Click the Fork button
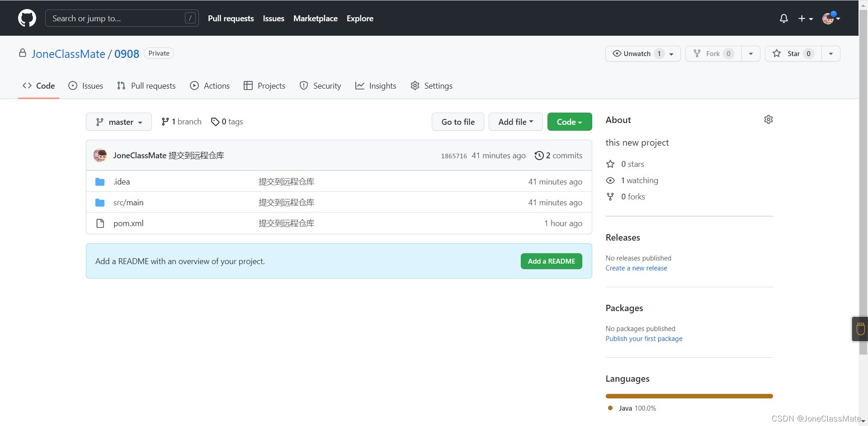The height and width of the screenshot is (426, 868). point(713,53)
